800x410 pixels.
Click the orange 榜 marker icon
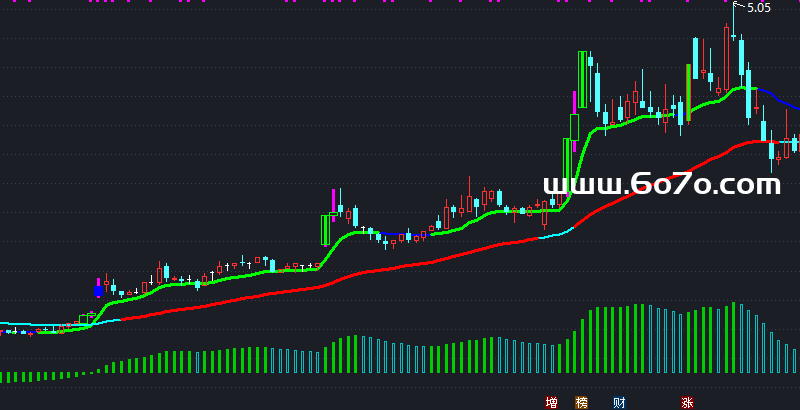(x=581, y=403)
